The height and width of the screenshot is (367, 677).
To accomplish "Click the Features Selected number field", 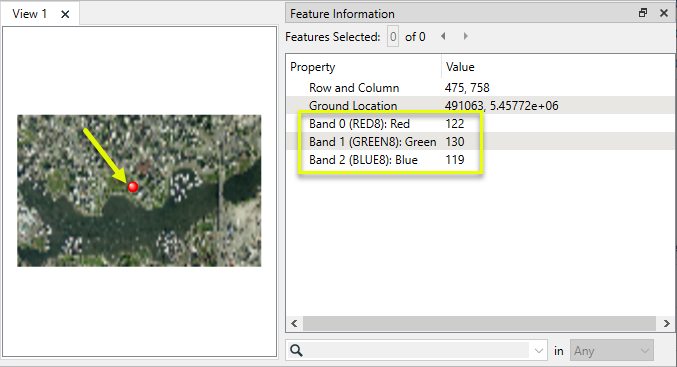I will [393, 37].
